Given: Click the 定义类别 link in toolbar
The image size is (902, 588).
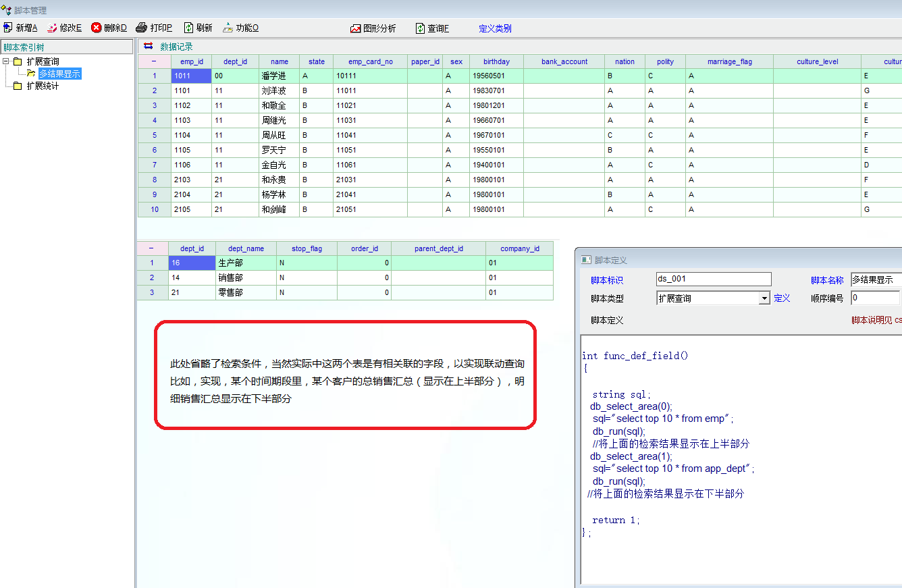Looking at the screenshot, I should pyautogui.click(x=495, y=28).
